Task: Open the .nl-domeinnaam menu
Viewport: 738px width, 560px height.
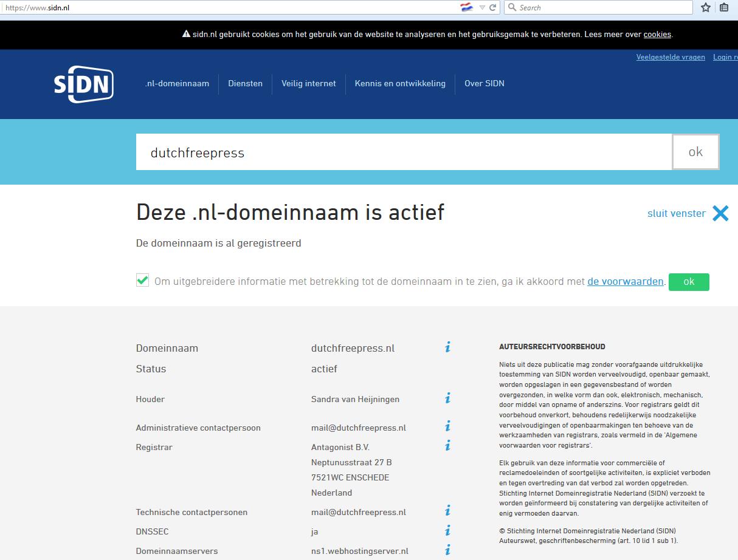Action: click(177, 84)
